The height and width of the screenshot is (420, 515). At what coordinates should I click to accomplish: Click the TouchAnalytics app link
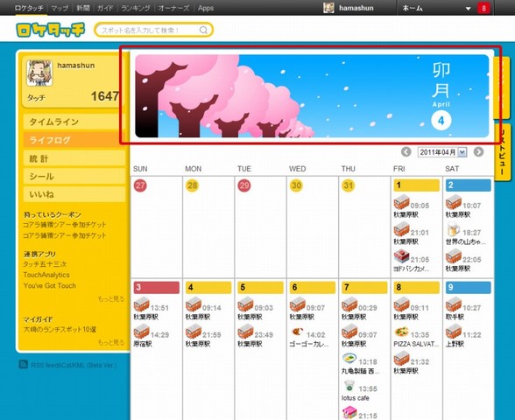pyautogui.click(x=46, y=275)
